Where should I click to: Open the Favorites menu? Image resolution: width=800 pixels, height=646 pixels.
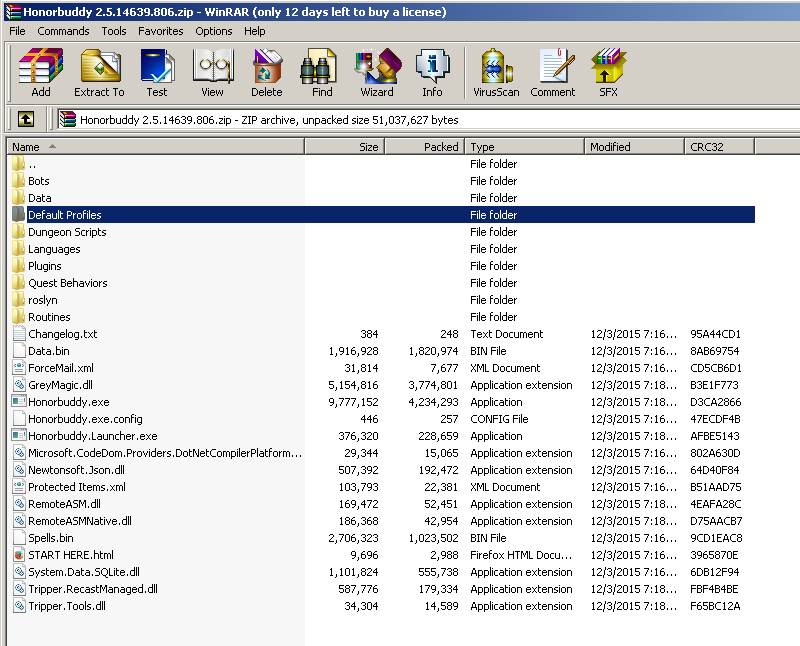coord(160,31)
